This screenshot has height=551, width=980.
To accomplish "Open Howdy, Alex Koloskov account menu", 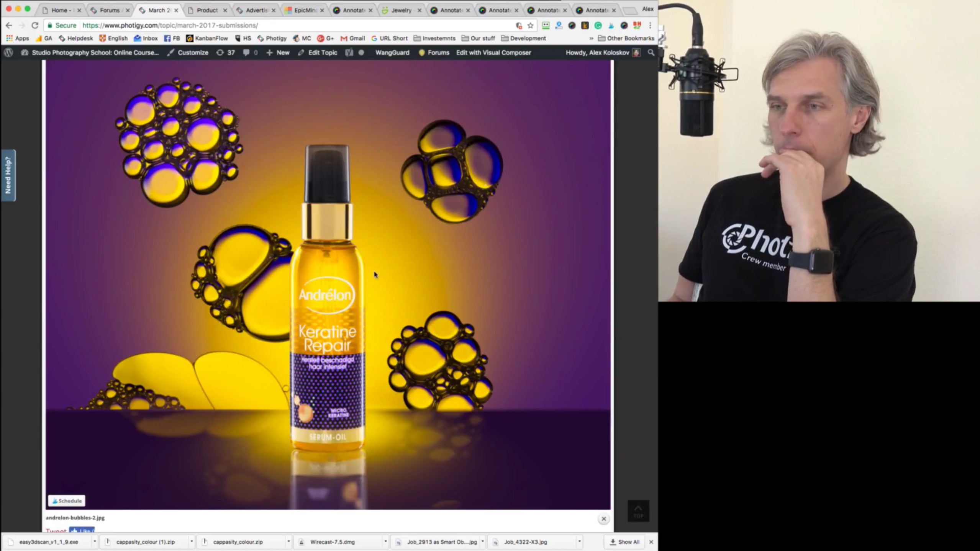I will click(603, 52).
